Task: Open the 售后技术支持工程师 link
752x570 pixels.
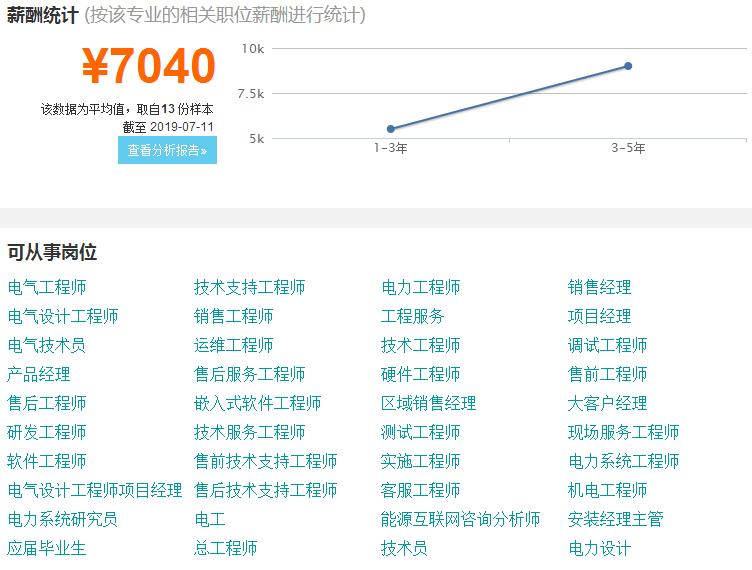Action: click(x=265, y=490)
